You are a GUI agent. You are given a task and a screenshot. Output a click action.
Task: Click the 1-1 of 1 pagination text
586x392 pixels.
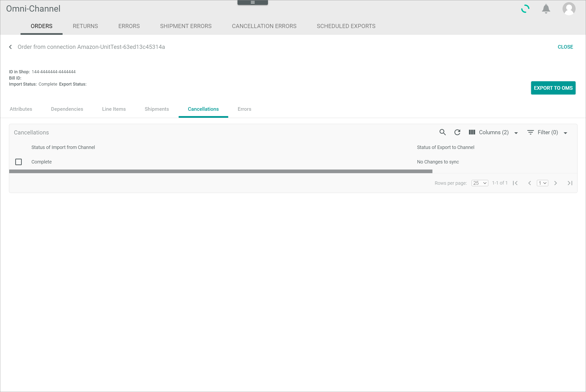pos(499,183)
